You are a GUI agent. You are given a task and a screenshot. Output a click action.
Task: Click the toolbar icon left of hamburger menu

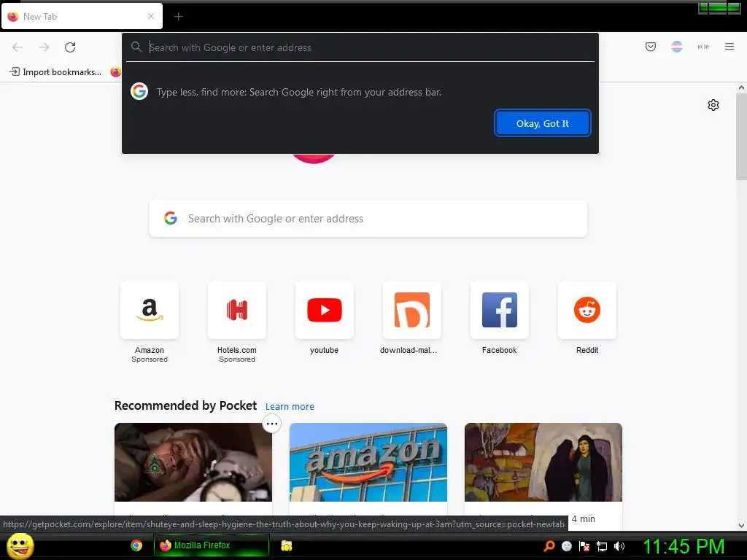pos(703,47)
